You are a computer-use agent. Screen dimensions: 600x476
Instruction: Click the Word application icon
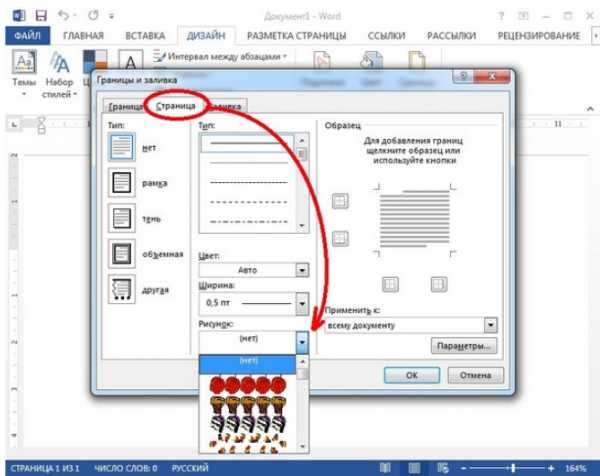19,16
